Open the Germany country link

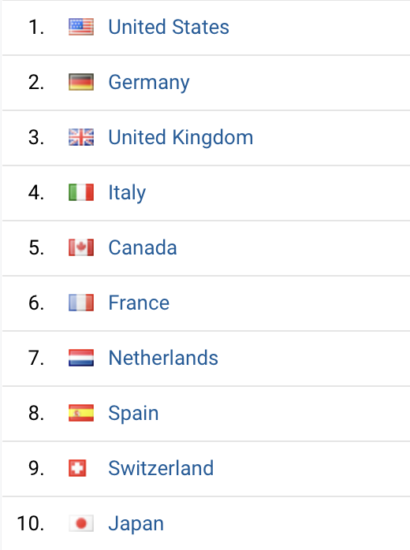pos(149,83)
